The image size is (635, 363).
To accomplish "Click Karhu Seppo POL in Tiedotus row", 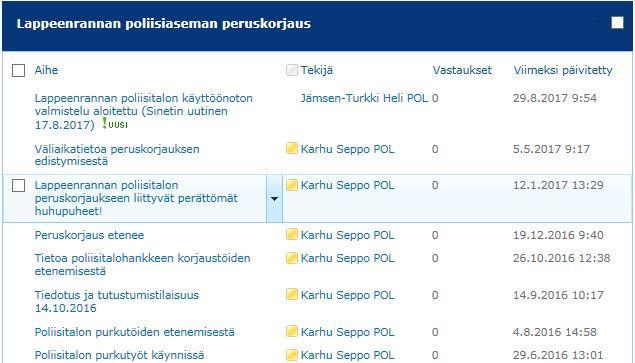I will (x=347, y=295).
